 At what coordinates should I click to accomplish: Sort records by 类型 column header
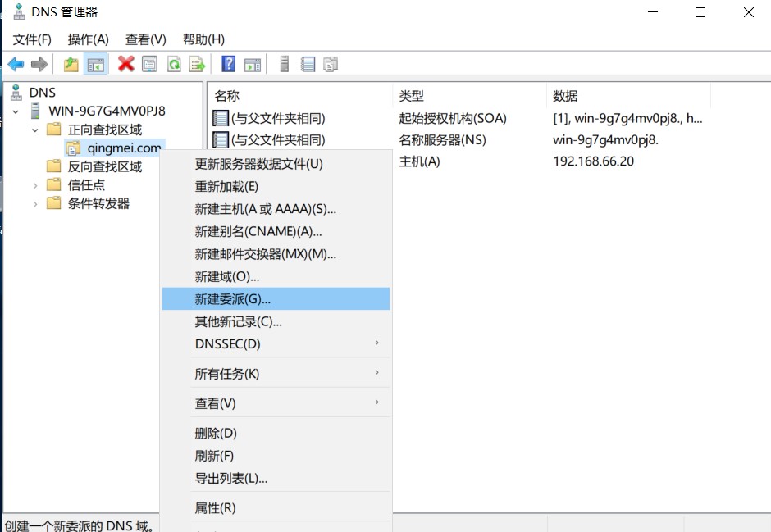(x=470, y=96)
